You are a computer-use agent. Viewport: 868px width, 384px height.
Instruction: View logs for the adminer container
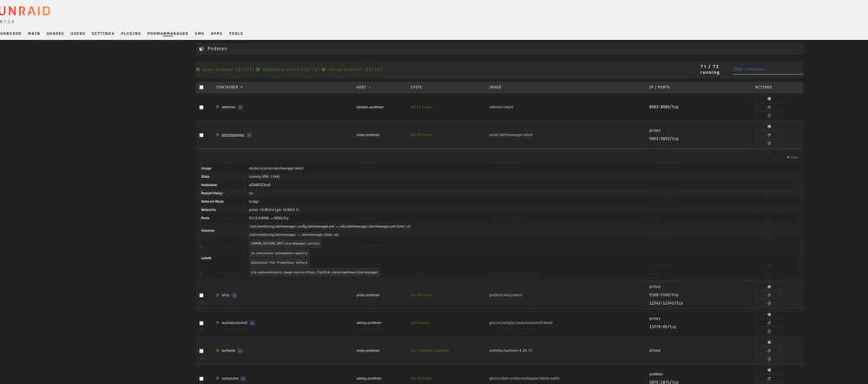pos(769,116)
